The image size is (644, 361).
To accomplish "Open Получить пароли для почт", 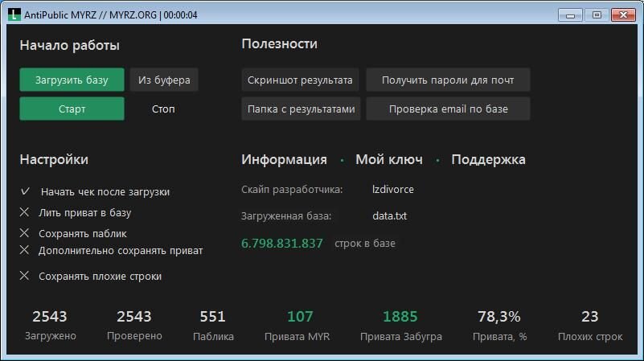I will [448, 80].
